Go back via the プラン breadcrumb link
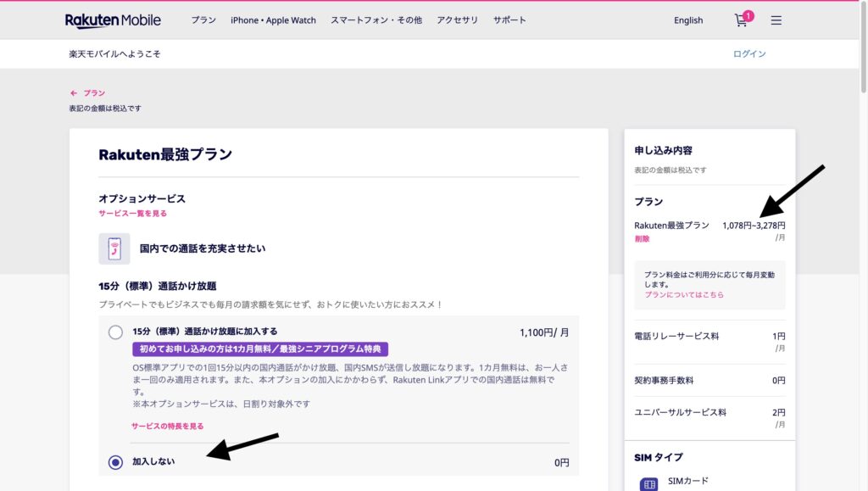The image size is (868, 491). pyautogui.click(x=94, y=93)
